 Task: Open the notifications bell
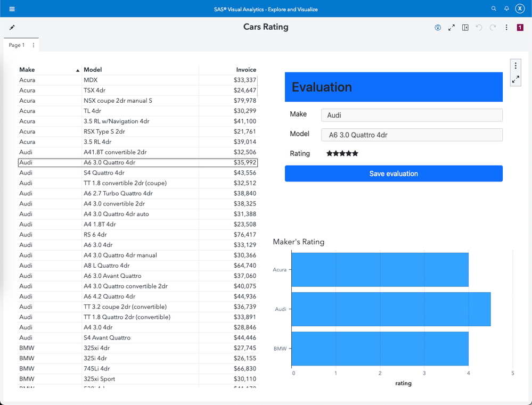[506, 9]
